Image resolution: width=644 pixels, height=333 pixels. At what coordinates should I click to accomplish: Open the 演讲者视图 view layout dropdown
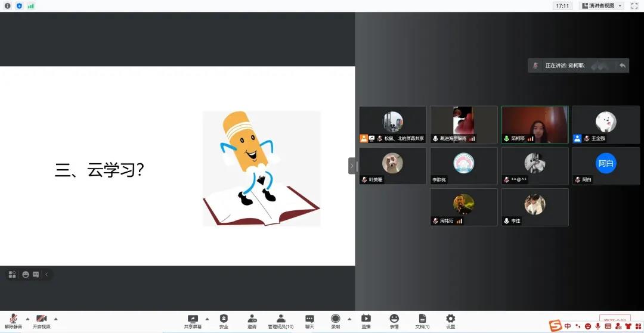coord(602,6)
